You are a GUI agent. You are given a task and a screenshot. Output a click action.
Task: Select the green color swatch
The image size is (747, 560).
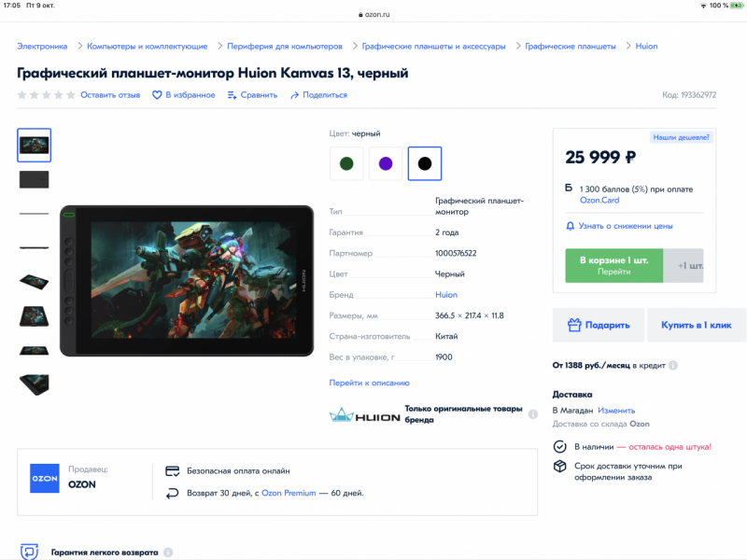click(346, 163)
